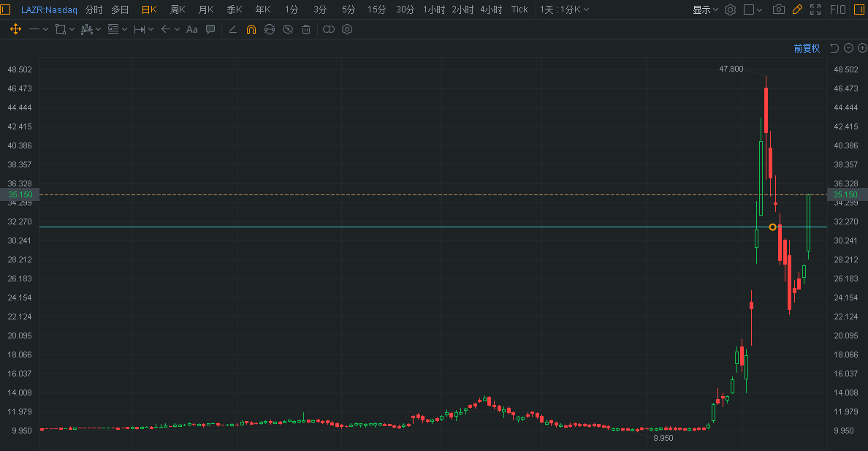Image resolution: width=868 pixels, height=451 pixels.
Task: Delete drawings with the trash icon
Action: [306, 29]
